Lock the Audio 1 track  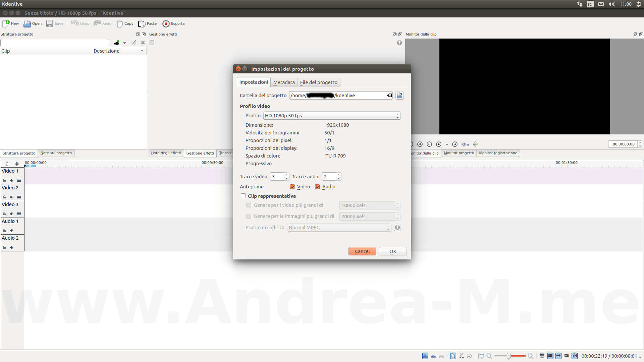coord(4,231)
